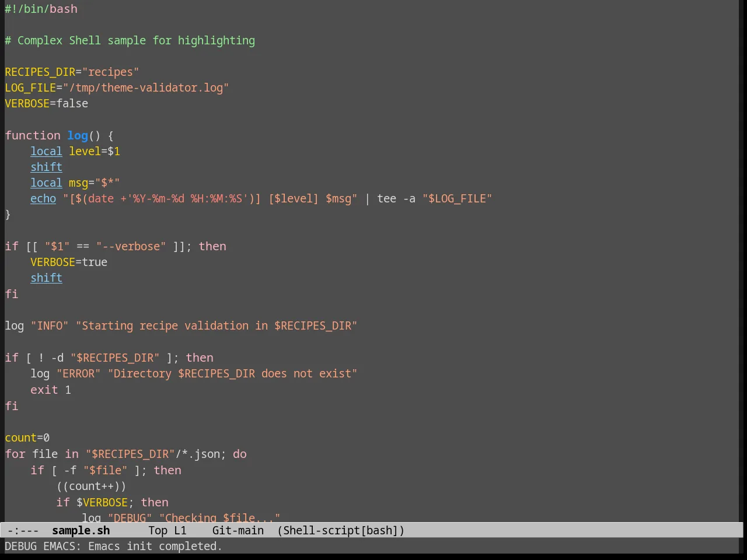Click the RECIPES_DIR variable assignment
747x560 pixels.
coord(72,72)
